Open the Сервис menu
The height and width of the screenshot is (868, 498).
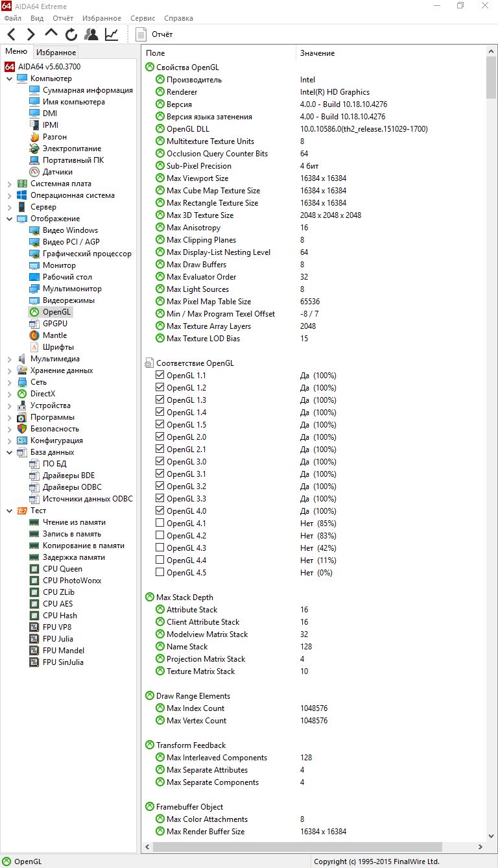pyautogui.click(x=143, y=18)
